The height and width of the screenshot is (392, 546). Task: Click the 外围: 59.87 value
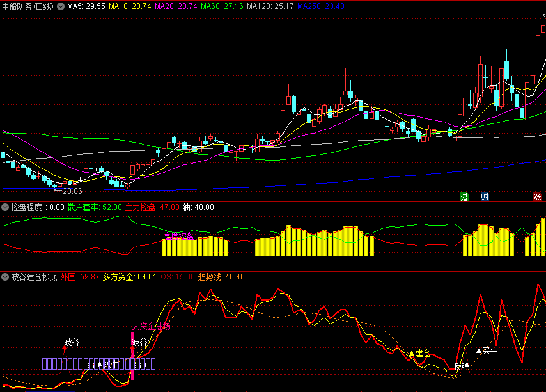click(80, 277)
